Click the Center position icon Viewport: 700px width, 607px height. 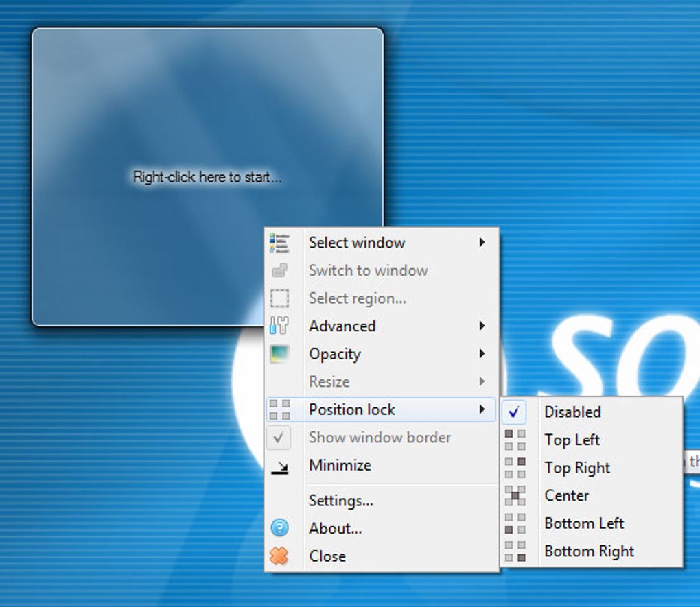pyautogui.click(x=515, y=496)
